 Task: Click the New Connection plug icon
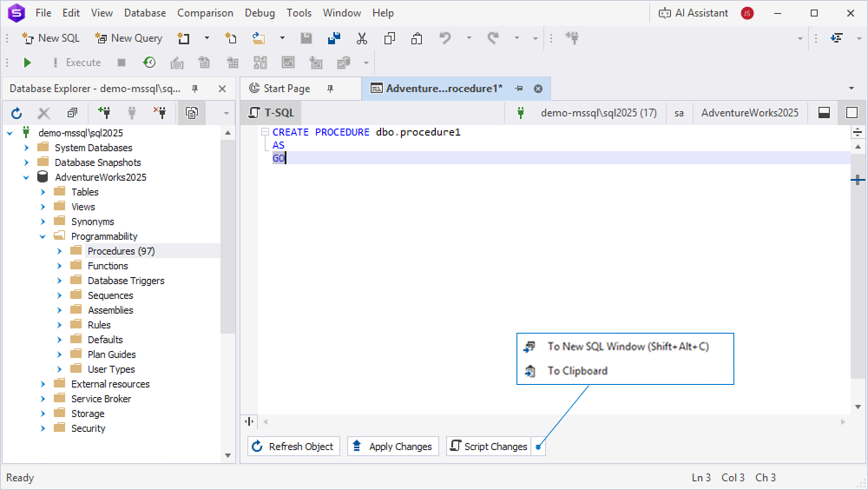point(103,113)
